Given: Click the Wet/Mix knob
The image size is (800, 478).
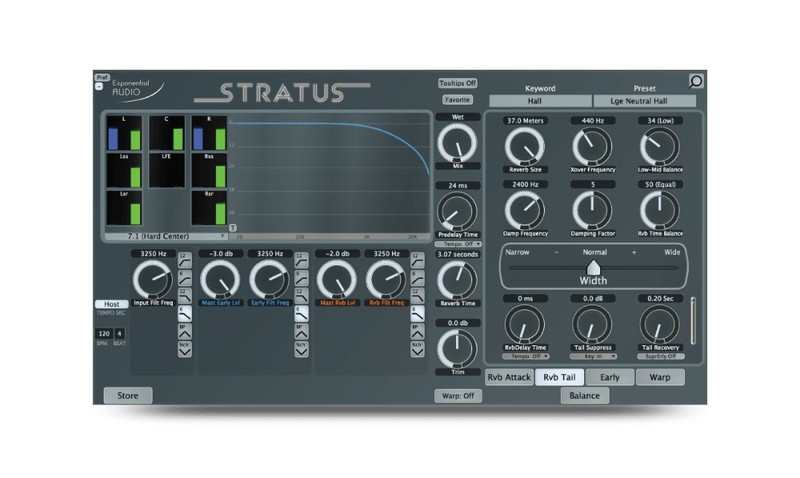Looking at the screenshot, I should click(x=458, y=143).
